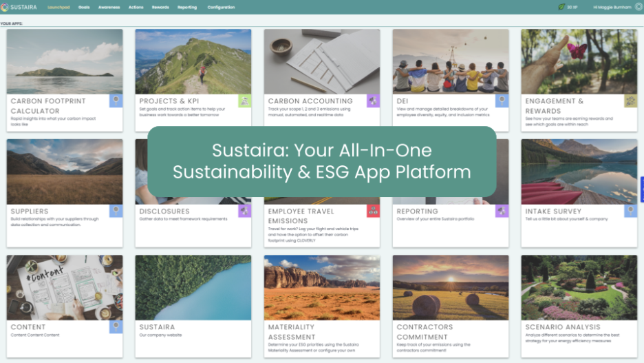644x363 pixels.
Task: Open the Projects & KPI mountain hiker thumbnail
Action: tap(193, 62)
